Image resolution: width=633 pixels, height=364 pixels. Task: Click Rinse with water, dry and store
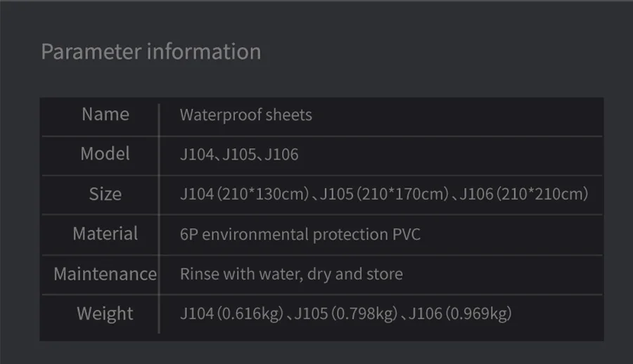[x=291, y=273]
